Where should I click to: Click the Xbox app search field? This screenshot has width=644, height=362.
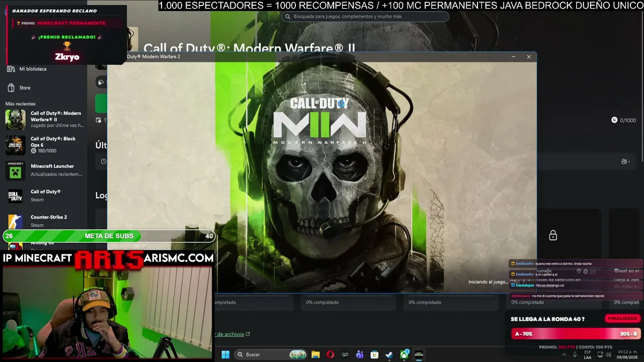coord(365,17)
